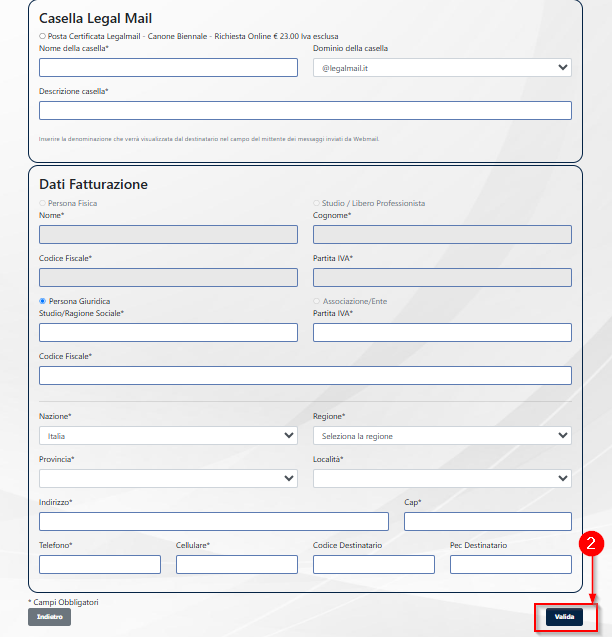This screenshot has width=612, height=637.
Task: Select the Posta Certificata Legalmail radio option
Action: [43, 36]
